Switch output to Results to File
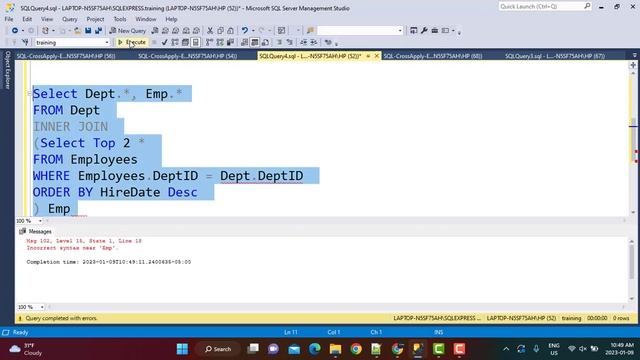This screenshot has width=640, height=360. tap(265, 42)
